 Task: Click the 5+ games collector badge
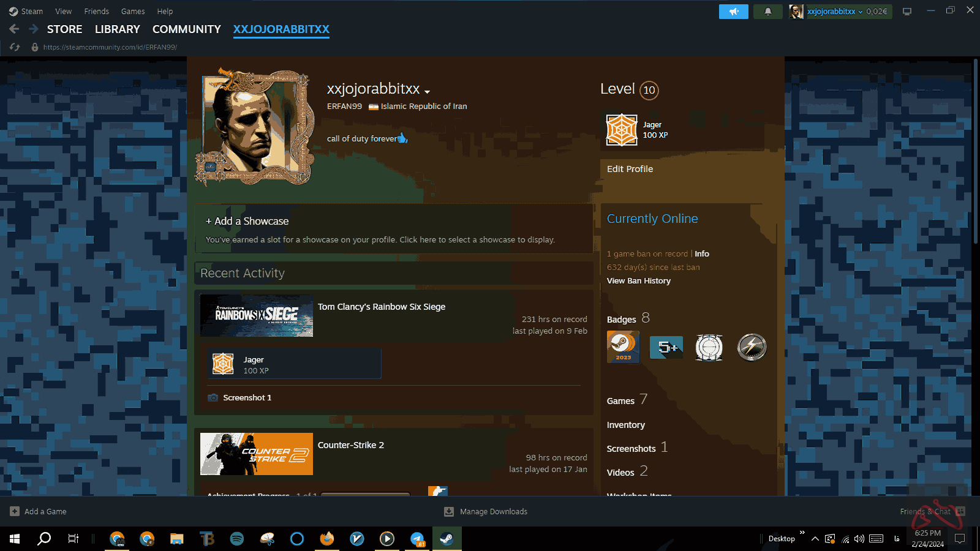666,347
